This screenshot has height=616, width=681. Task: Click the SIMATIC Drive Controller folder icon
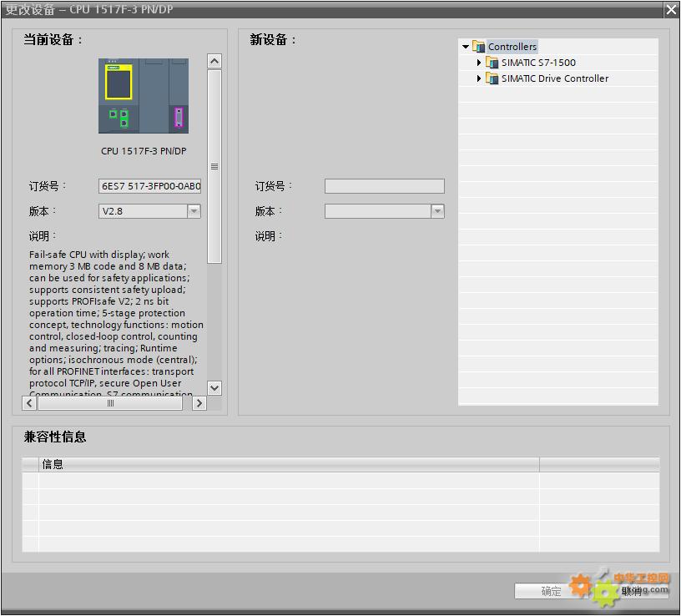click(492, 78)
